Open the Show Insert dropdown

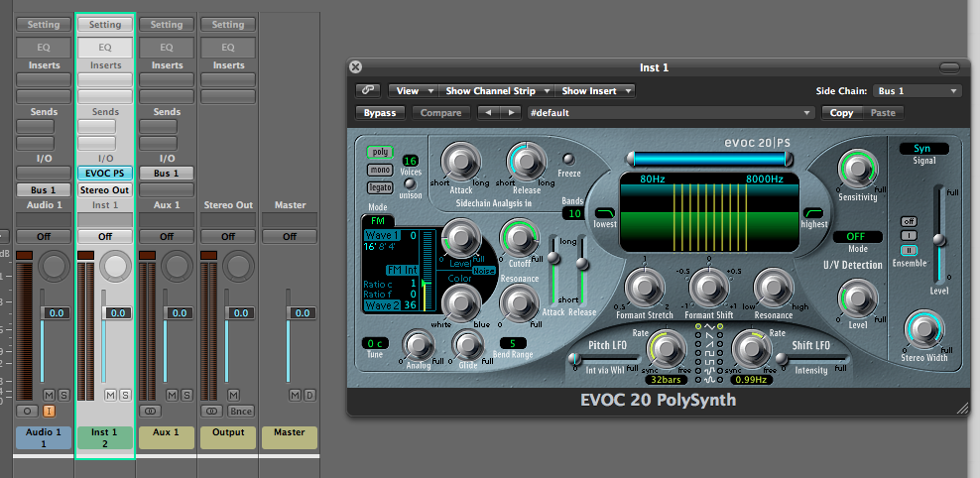(595, 90)
